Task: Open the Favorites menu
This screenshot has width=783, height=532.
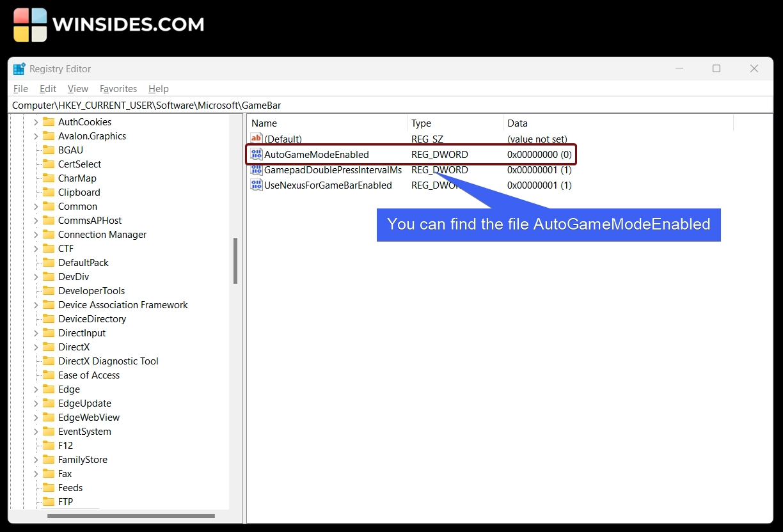Action: click(118, 89)
